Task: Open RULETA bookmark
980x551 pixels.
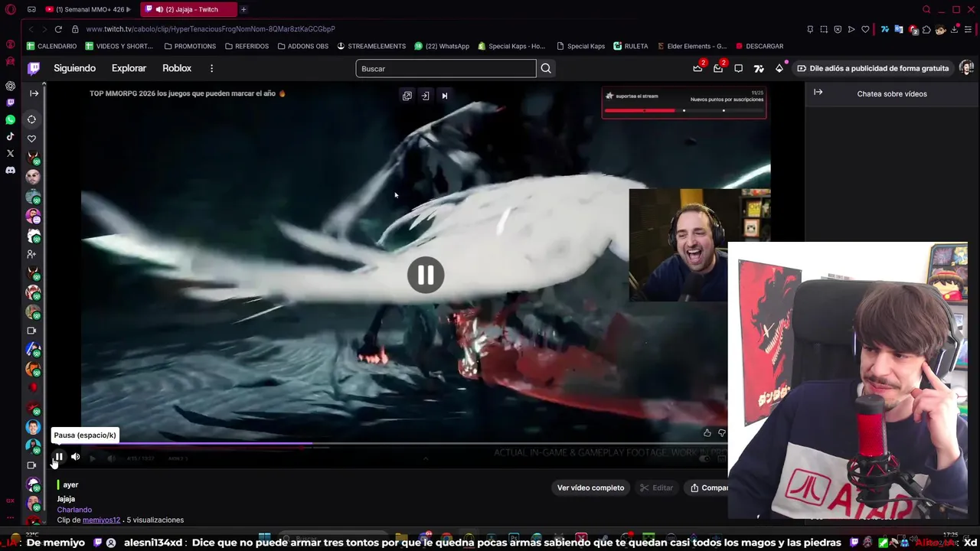Action: point(630,46)
